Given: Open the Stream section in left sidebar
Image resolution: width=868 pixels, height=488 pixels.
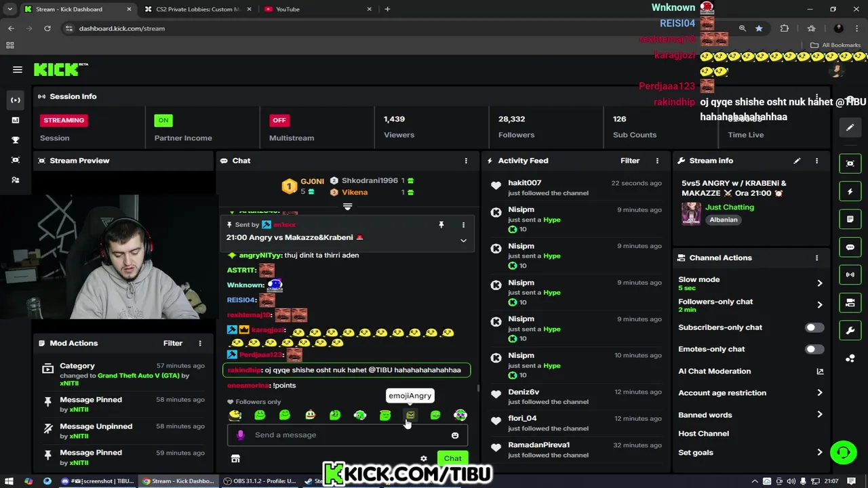Looking at the screenshot, I should [x=16, y=100].
